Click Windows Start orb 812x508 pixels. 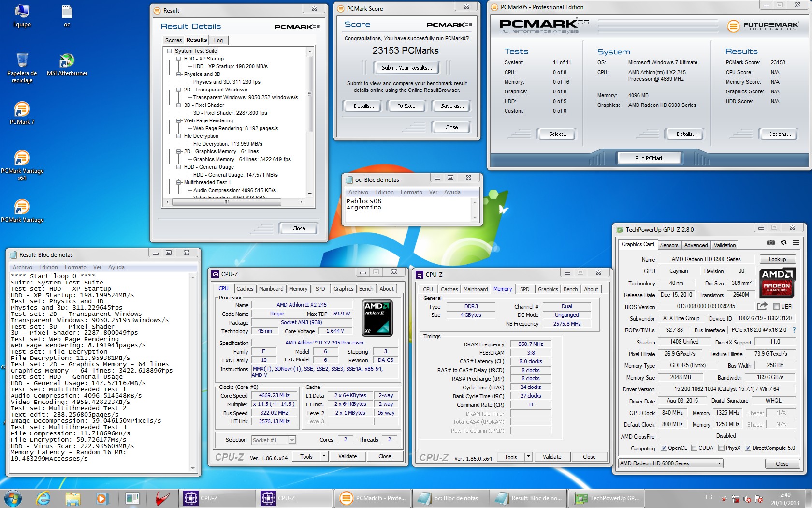pyautogui.click(x=13, y=498)
